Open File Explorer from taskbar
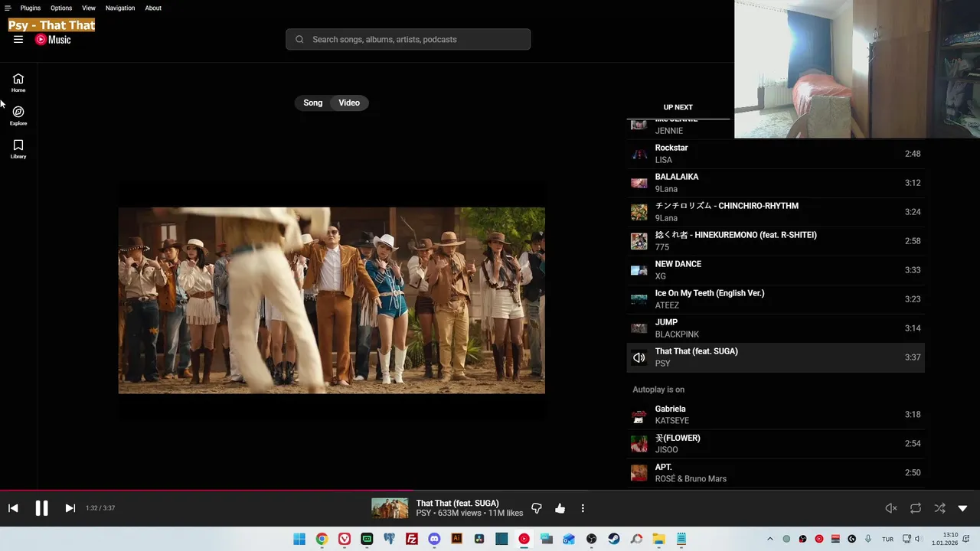This screenshot has width=980, height=551. click(x=658, y=539)
